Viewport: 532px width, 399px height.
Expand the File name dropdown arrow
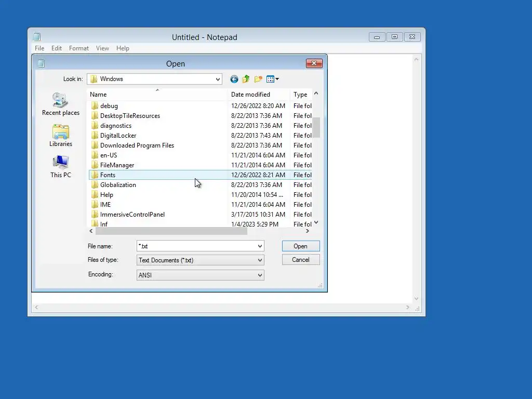[x=260, y=246]
